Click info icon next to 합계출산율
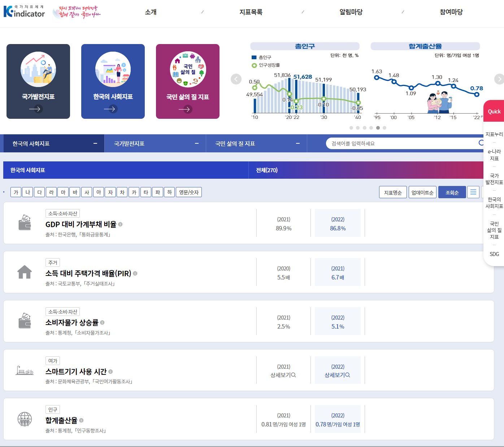Image resolution: width=504 pixels, height=447 pixels. pyautogui.click(x=81, y=420)
